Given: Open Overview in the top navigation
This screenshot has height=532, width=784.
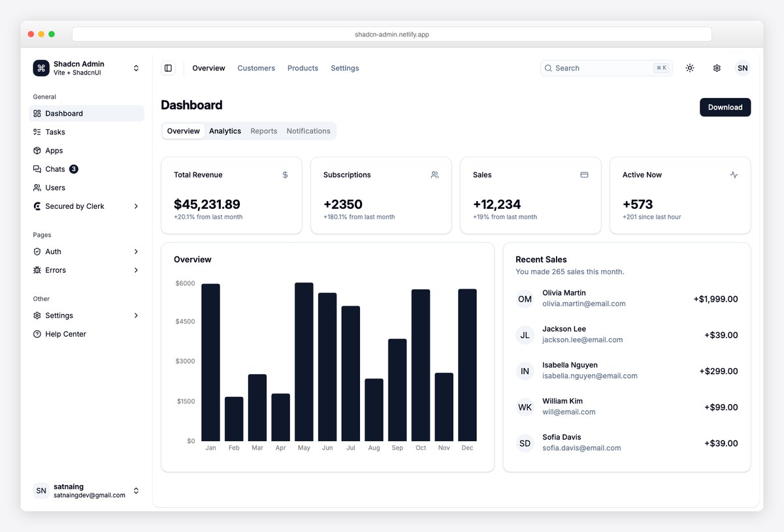Looking at the screenshot, I should coord(208,68).
